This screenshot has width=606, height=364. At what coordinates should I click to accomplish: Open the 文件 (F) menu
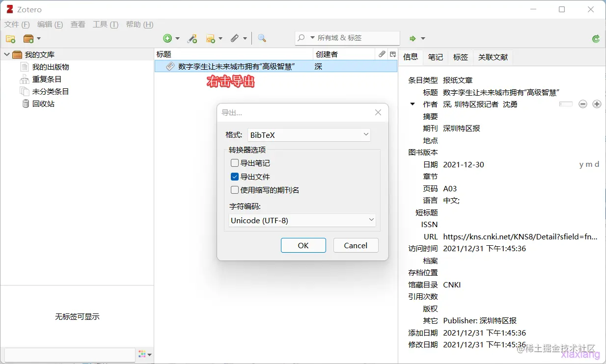click(17, 25)
